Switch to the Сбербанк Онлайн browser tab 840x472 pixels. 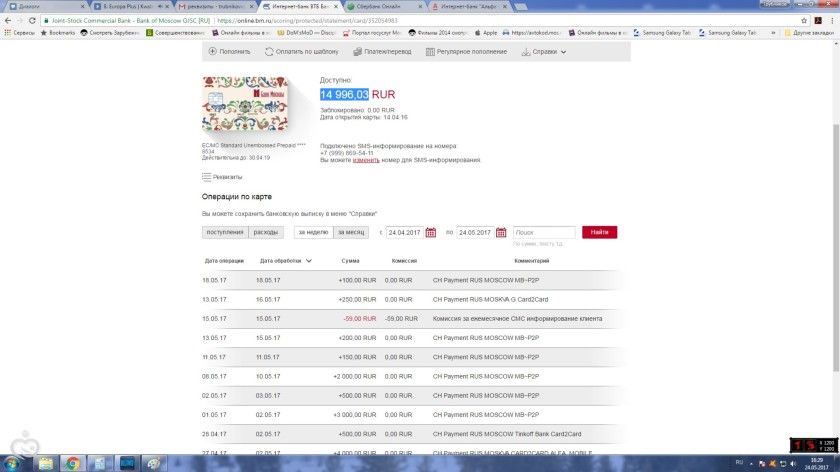tap(380, 6)
